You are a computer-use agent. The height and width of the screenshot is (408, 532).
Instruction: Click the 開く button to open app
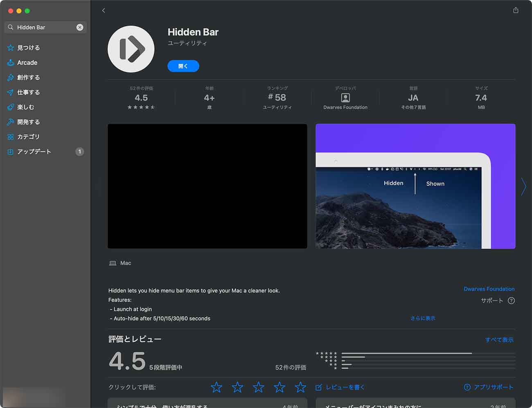pos(183,66)
